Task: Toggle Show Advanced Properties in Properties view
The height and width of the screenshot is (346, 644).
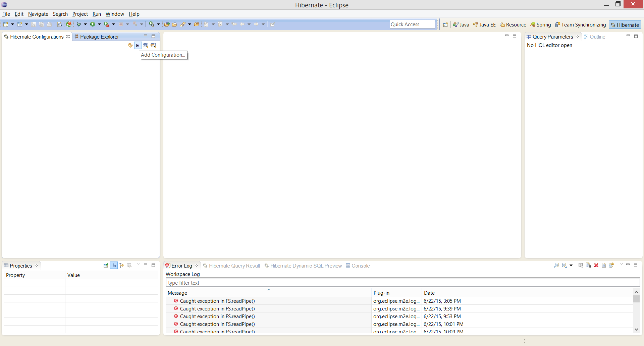Action: point(122,265)
